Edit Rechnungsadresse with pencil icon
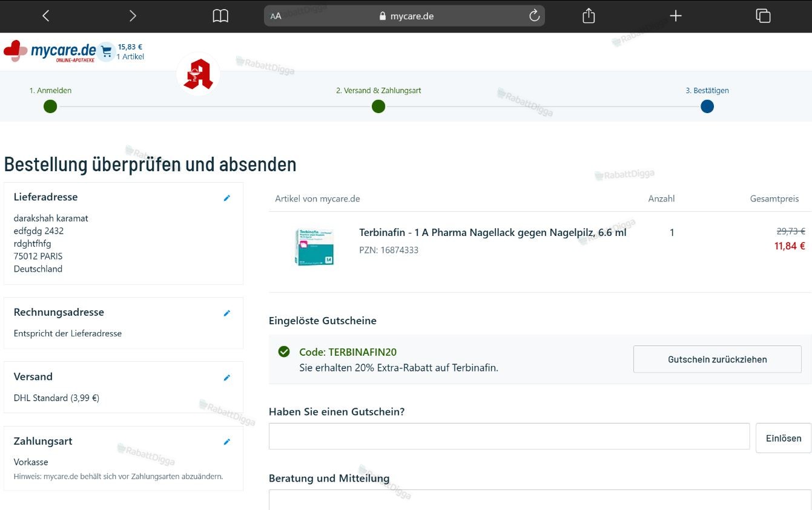The image size is (812, 510). (x=227, y=313)
